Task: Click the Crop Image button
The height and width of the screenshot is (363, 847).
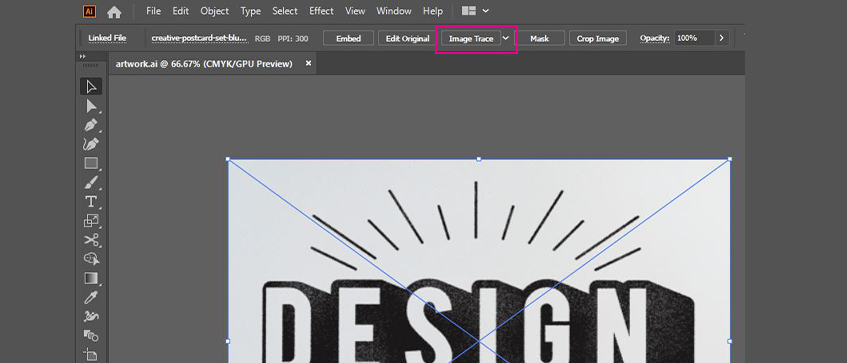Action: click(x=598, y=38)
